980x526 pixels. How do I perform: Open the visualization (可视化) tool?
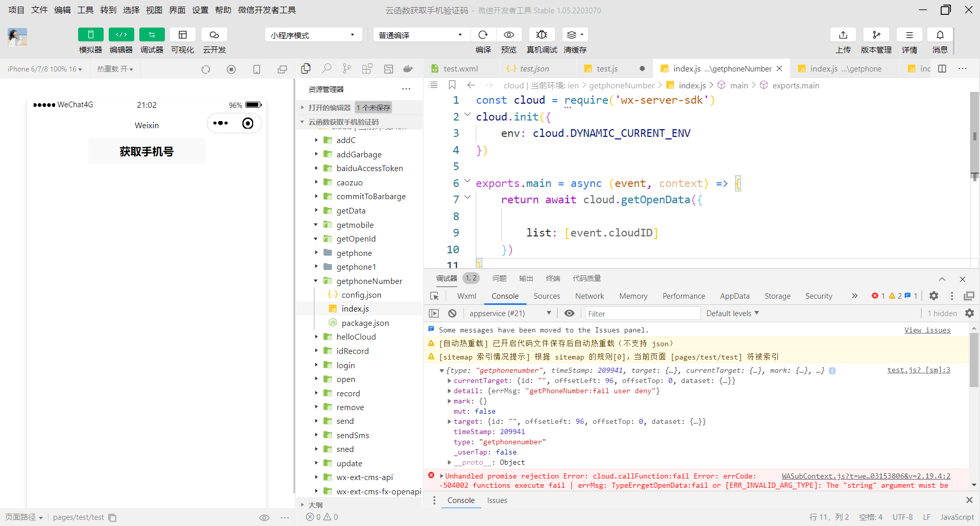(182, 35)
